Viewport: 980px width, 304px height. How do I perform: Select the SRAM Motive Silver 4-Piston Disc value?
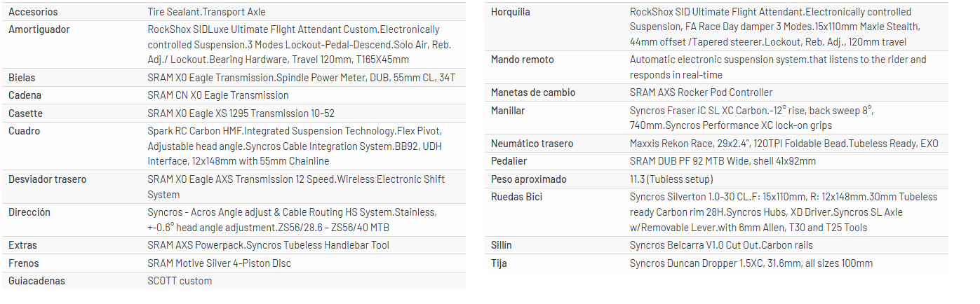(219, 263)
